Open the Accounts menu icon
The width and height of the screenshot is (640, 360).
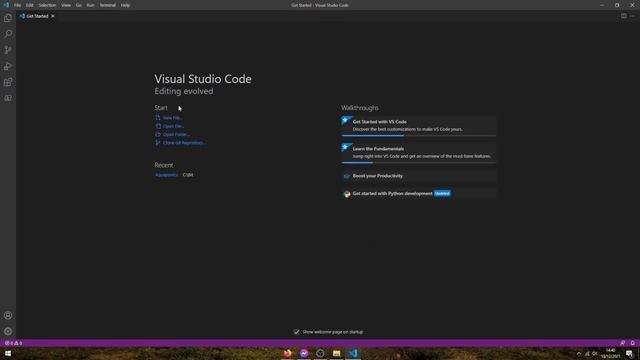tap(8, 316)
